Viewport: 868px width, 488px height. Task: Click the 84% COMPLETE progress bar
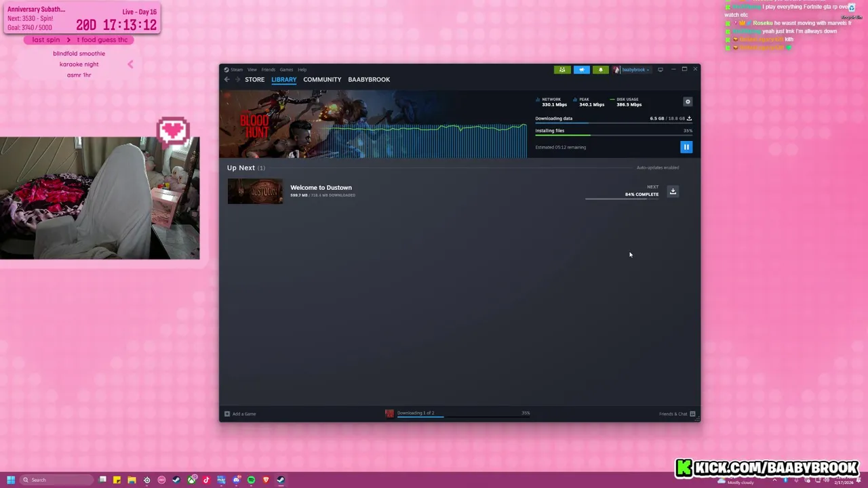[x=622, y=199]
